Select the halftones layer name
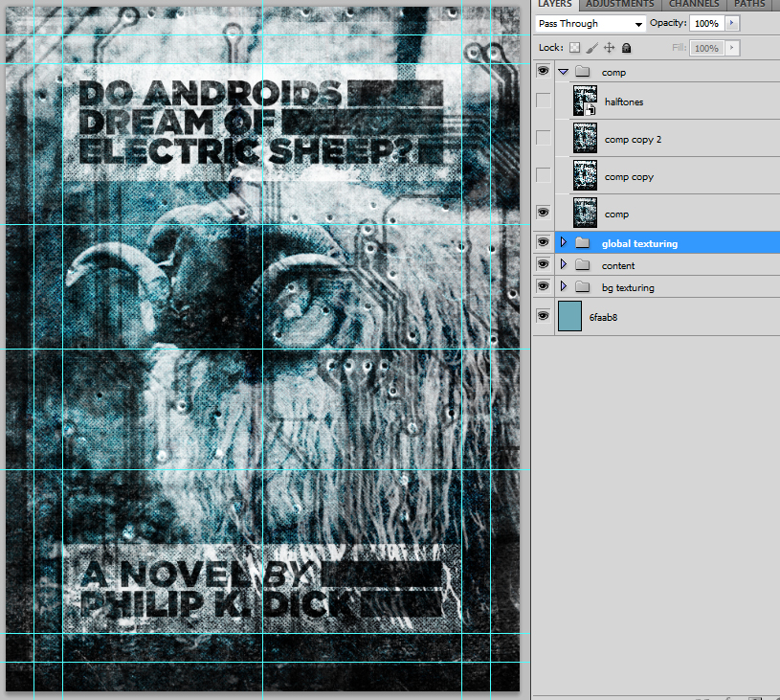780x700 pixels. (x=624, y=102)
